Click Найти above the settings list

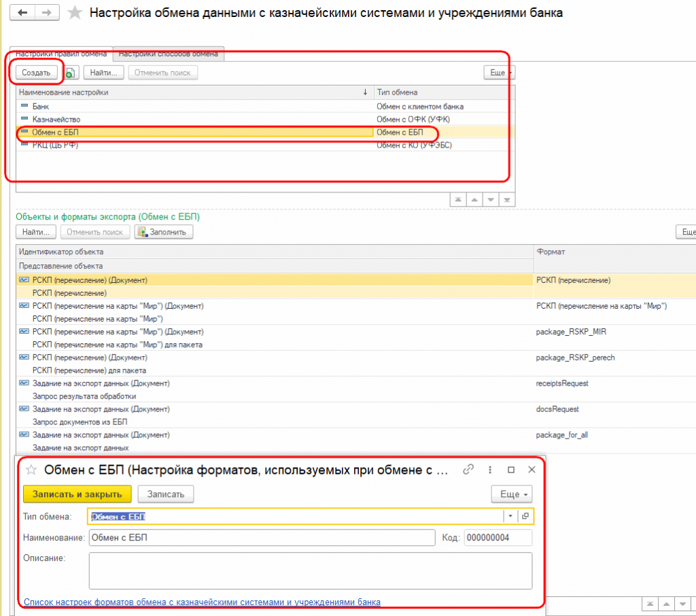pos(103,73)
